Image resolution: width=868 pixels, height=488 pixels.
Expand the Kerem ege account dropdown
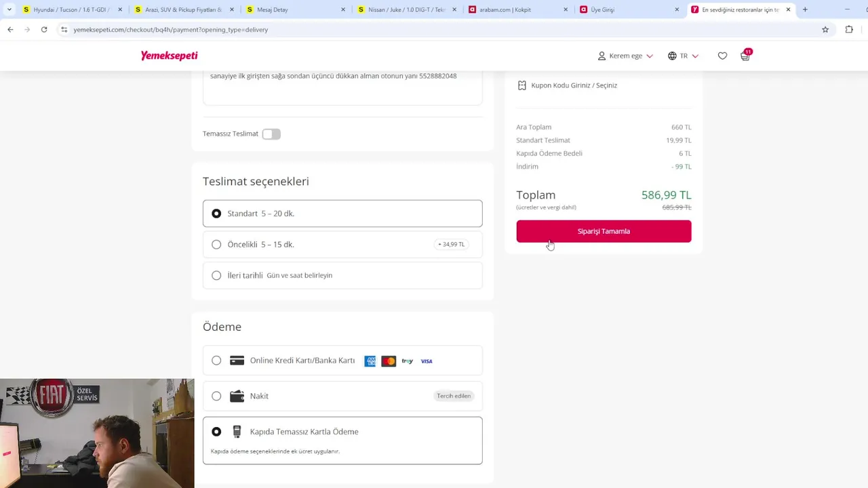point(625,56)
